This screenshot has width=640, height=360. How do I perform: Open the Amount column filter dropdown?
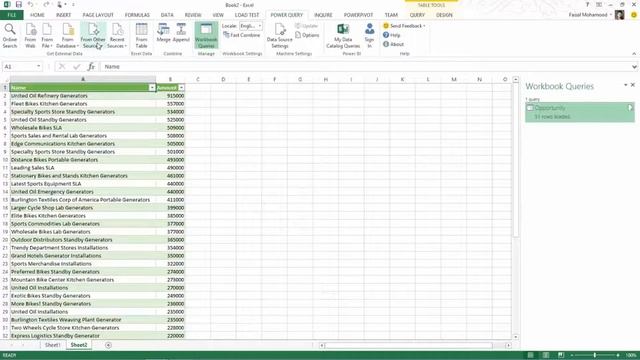coord(181,88)
